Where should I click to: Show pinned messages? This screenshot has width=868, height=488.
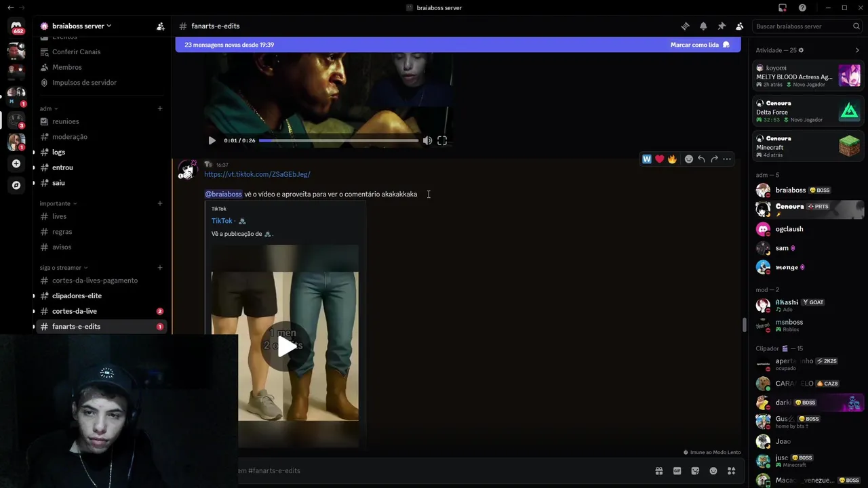722,26
